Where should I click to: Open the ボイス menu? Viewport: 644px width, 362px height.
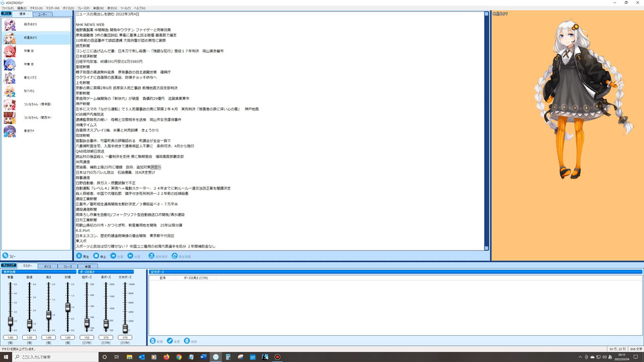68,8
